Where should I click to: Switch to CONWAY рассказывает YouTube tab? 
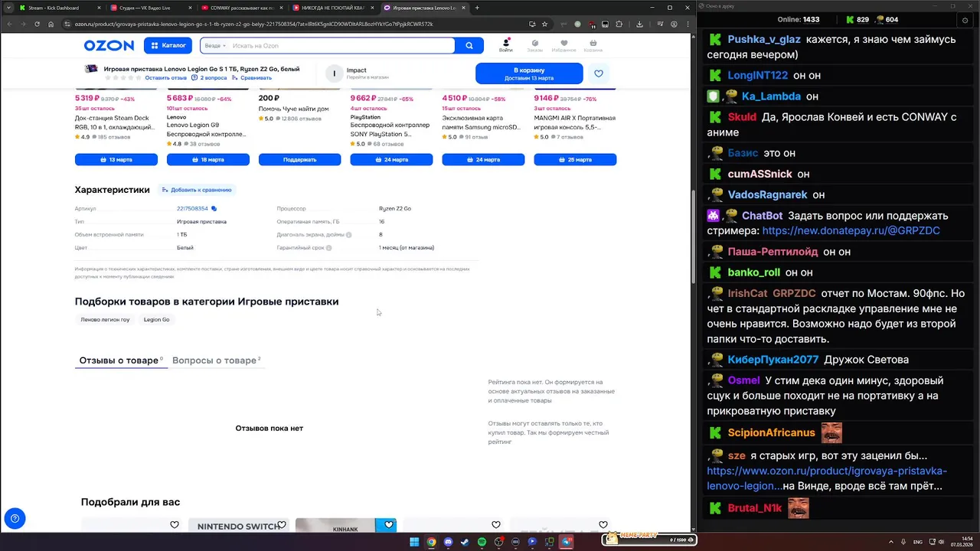(x=242, y=8)
